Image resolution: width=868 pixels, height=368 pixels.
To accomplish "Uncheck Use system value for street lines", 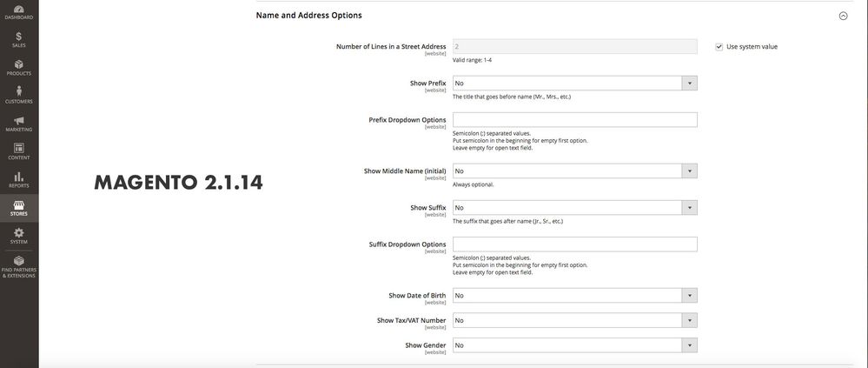I will click(719, 47).
